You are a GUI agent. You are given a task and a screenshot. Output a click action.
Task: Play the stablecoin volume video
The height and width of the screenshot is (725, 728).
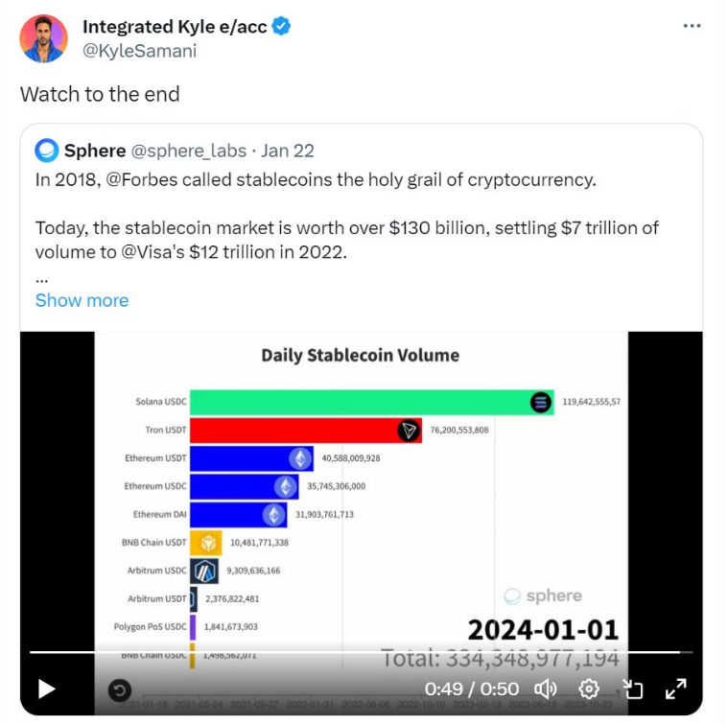(x=46, y=689)
